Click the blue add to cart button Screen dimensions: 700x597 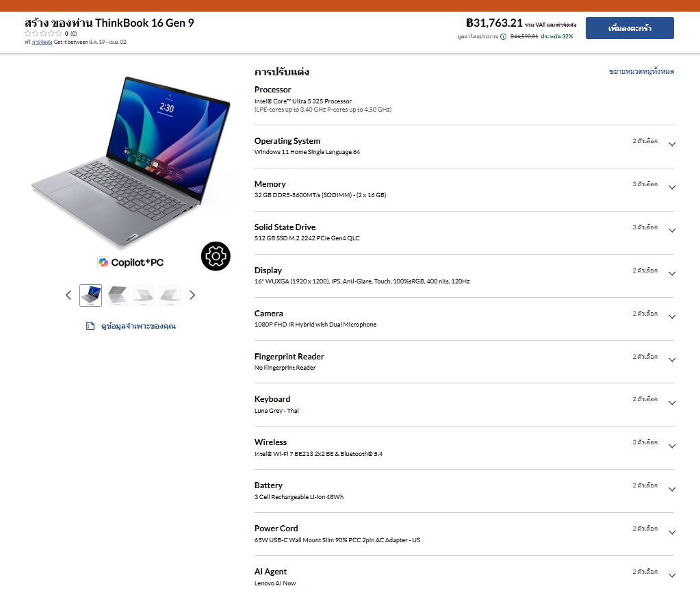point(630,28)
